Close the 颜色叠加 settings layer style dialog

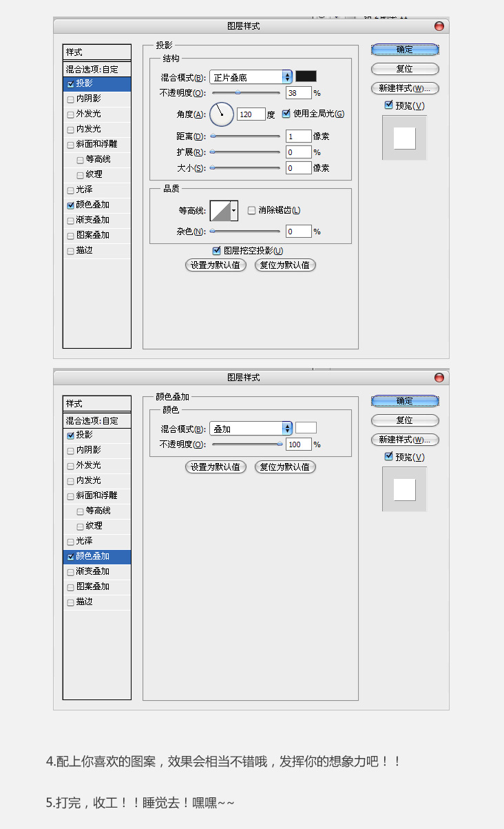click(439, 378)
